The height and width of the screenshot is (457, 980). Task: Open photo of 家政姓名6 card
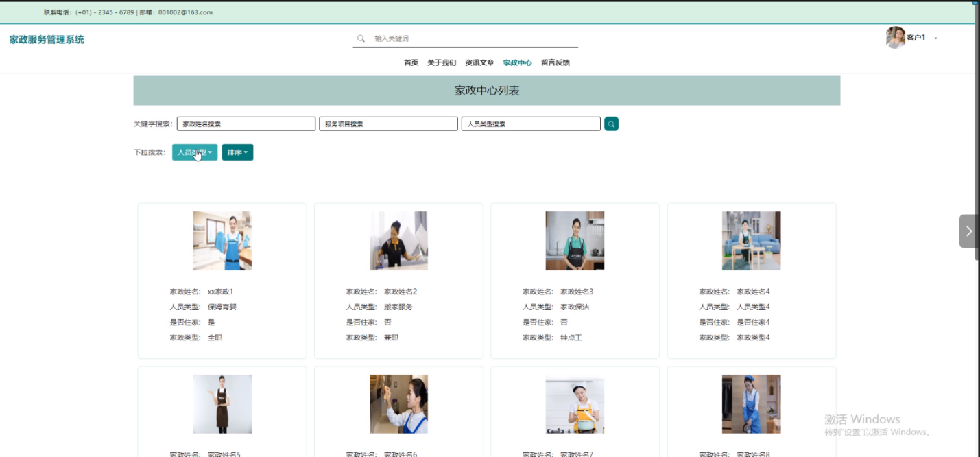point(398,404)
